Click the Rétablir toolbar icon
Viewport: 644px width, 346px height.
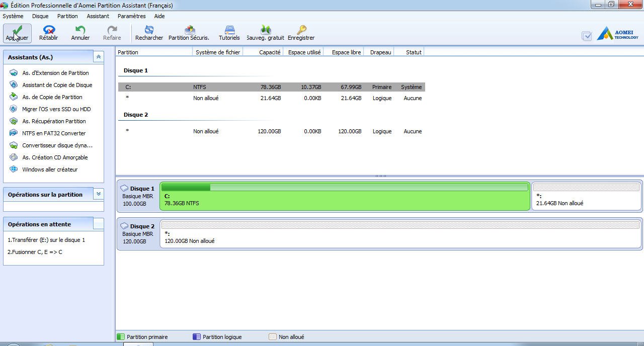[49, 30]
